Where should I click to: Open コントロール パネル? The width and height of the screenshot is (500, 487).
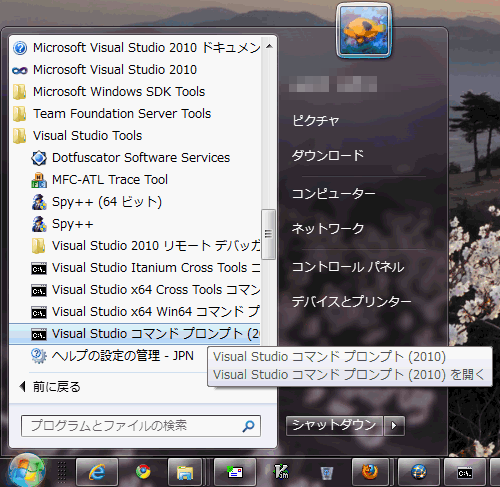[348, 267]
